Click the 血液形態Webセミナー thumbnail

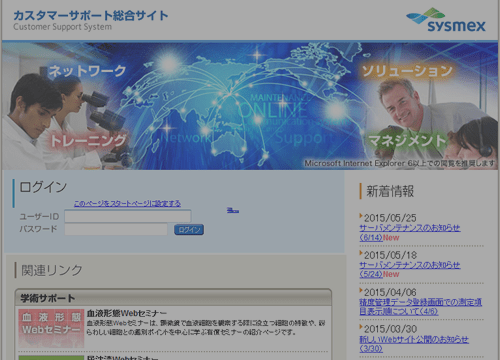tap(51, 328)
